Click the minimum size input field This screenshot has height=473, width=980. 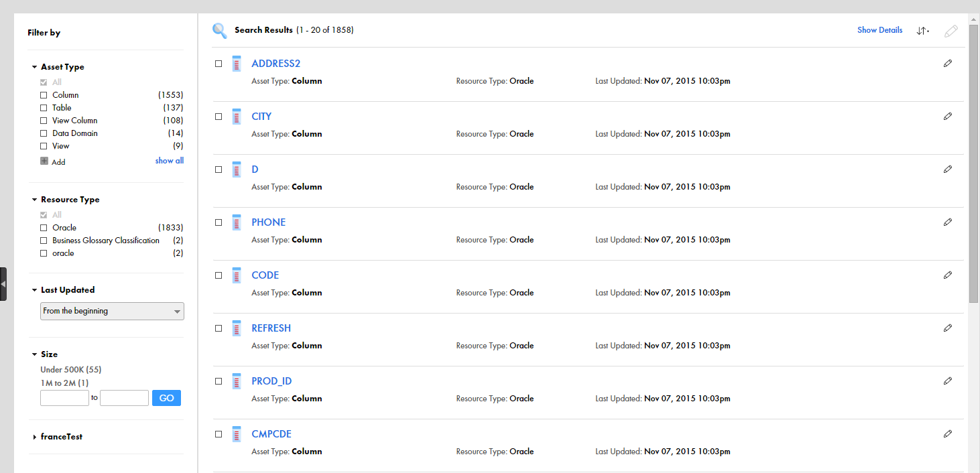[64, 398]
